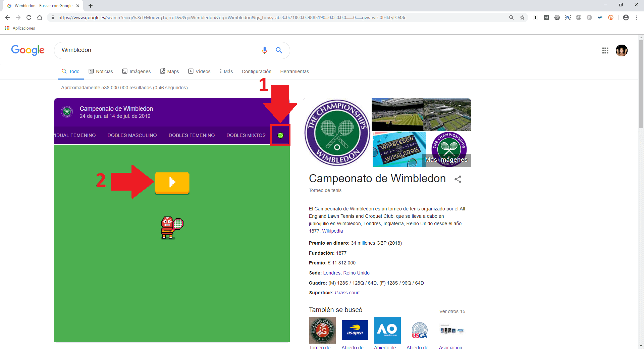Click the green tennis ball tab icon
Screen dimensions: 644x349
[x=280, y=135]
